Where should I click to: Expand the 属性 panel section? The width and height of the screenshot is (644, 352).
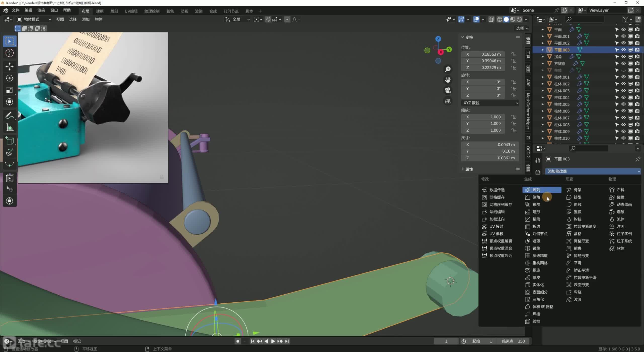(x=468, y=169)
